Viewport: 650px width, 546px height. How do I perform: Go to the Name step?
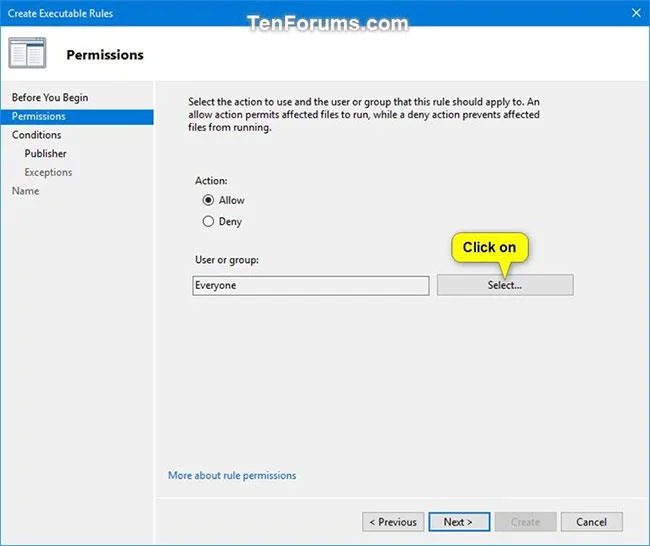click(x=25, y=191)
